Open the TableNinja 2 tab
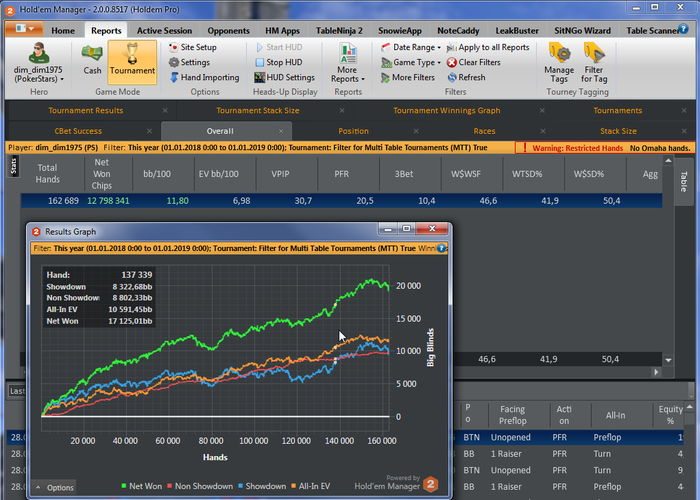This screenshot has height=500, width=700. 339,31
